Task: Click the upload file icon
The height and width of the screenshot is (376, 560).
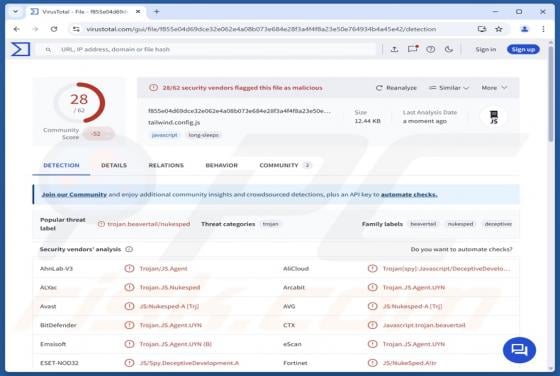Action: (394, 49)
